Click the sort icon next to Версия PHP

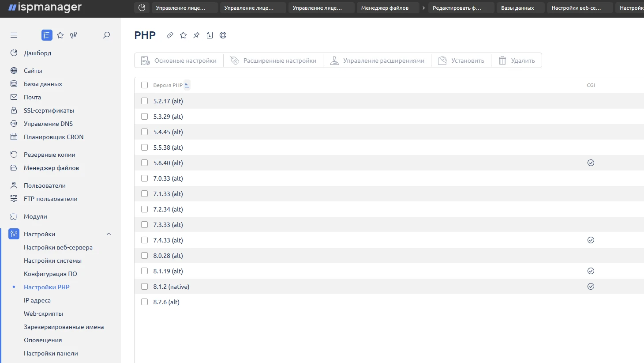coord(187,85)
